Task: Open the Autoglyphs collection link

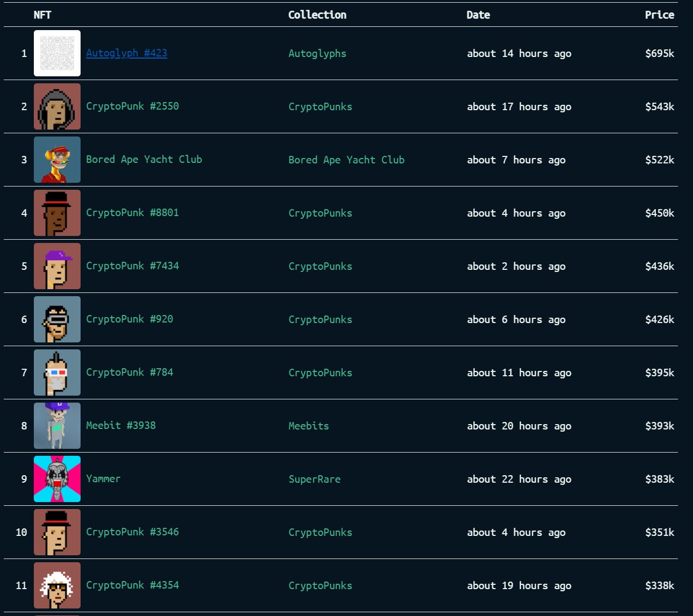Action: (x=317, y=54)
